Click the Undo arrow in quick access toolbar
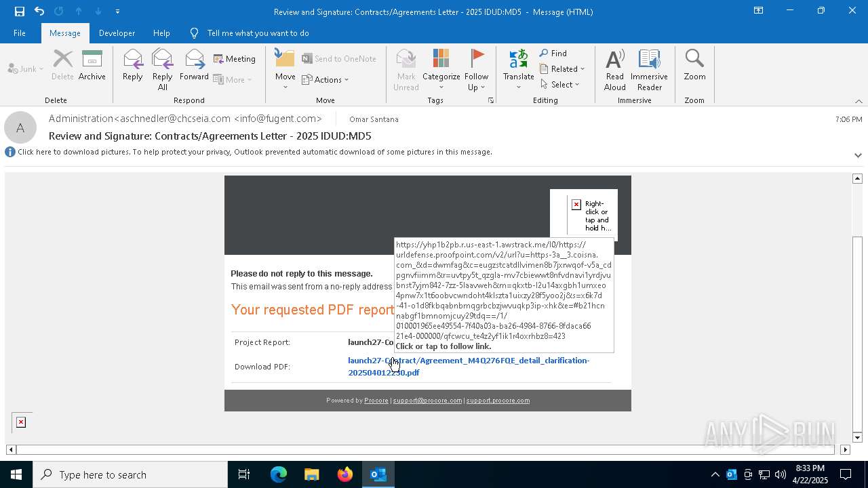Image resolution: width=868 pixels, height=488 pixels. click(39, 11)
